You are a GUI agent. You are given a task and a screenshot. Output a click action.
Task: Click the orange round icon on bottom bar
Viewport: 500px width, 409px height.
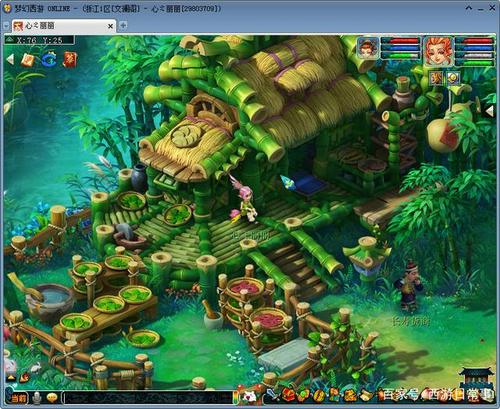(x=319, y=396)
